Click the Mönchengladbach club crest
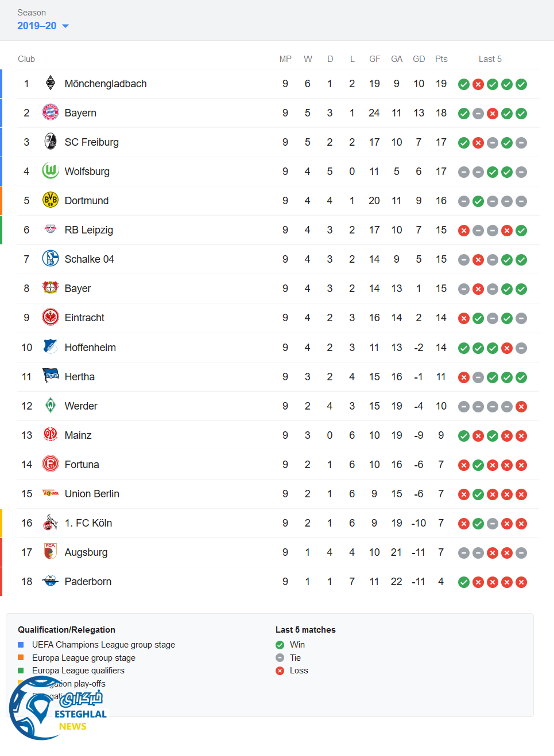The height and width of the screenshot is (756, 554). pyautogui.click(x=51, y=83)
